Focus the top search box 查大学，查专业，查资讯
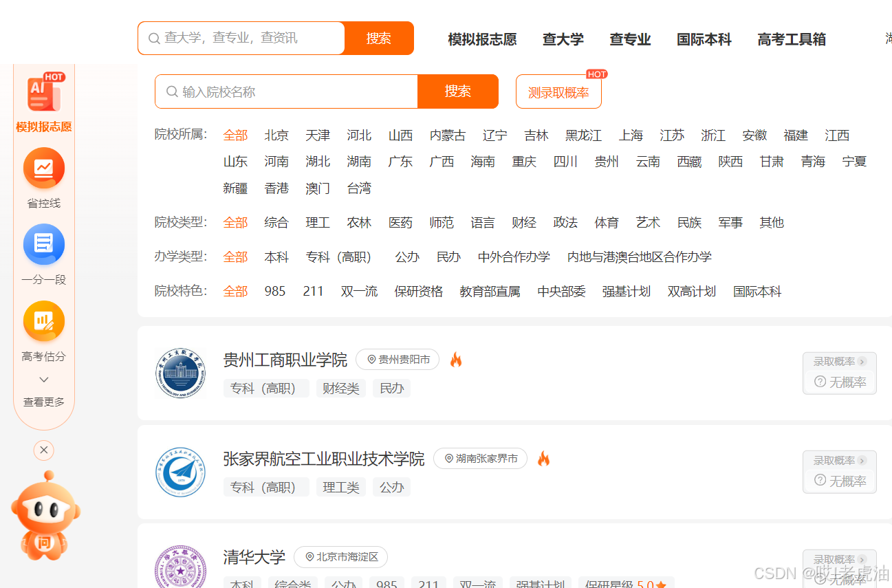This screenshot has width=892, height=588. click(x=241, y=38)
